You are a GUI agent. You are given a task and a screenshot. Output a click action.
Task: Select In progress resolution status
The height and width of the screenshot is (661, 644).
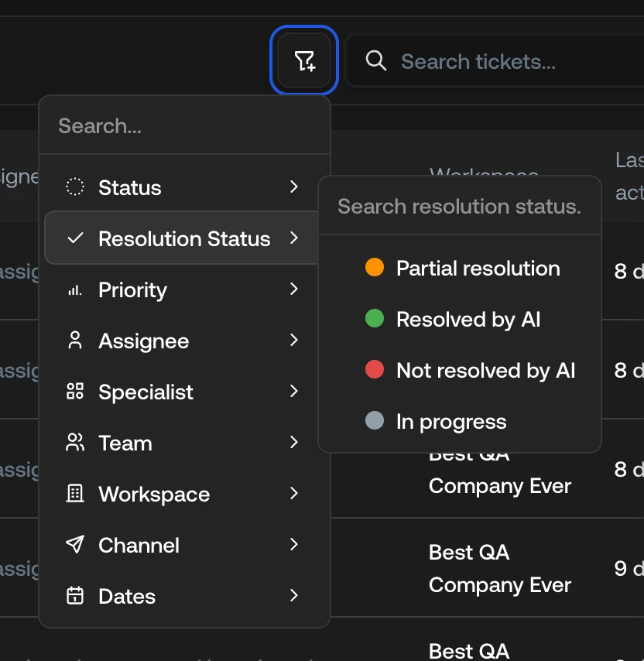pyautogui.click(x=460, y=421)
